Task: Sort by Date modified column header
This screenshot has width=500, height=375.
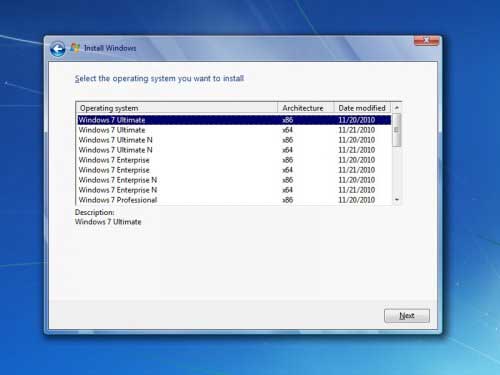Action: (362, 108)
